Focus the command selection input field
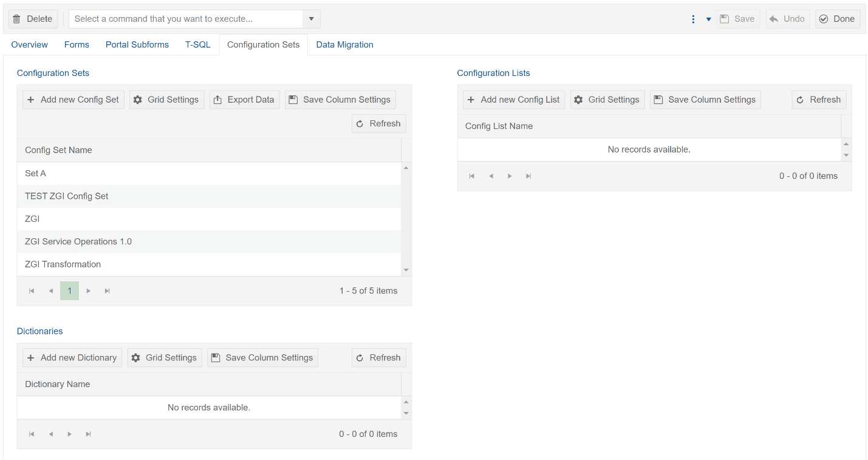868x460 pixels. click(186, 19)
